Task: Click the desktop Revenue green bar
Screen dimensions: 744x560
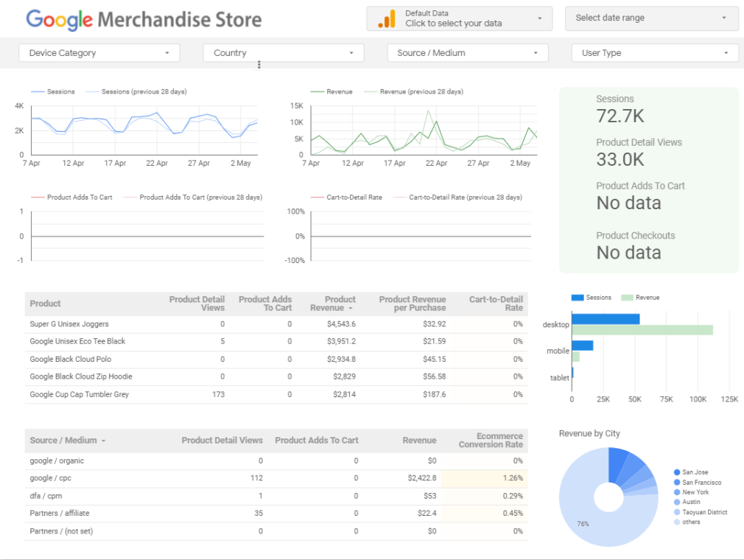Action: pos(642,330)
